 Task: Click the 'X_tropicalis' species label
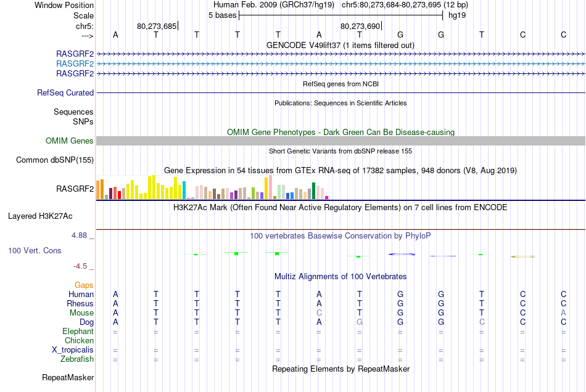pyautogui.click(x=73, y=350)
